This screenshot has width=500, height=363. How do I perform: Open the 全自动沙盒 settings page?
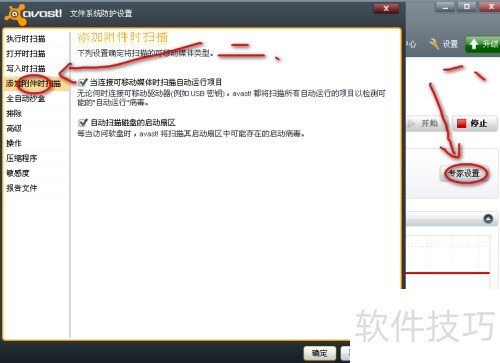click(x=26, y=98)
